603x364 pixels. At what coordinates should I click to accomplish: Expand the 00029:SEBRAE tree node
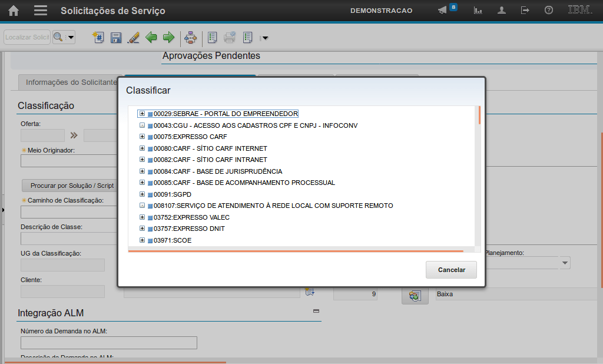point(142,114)
